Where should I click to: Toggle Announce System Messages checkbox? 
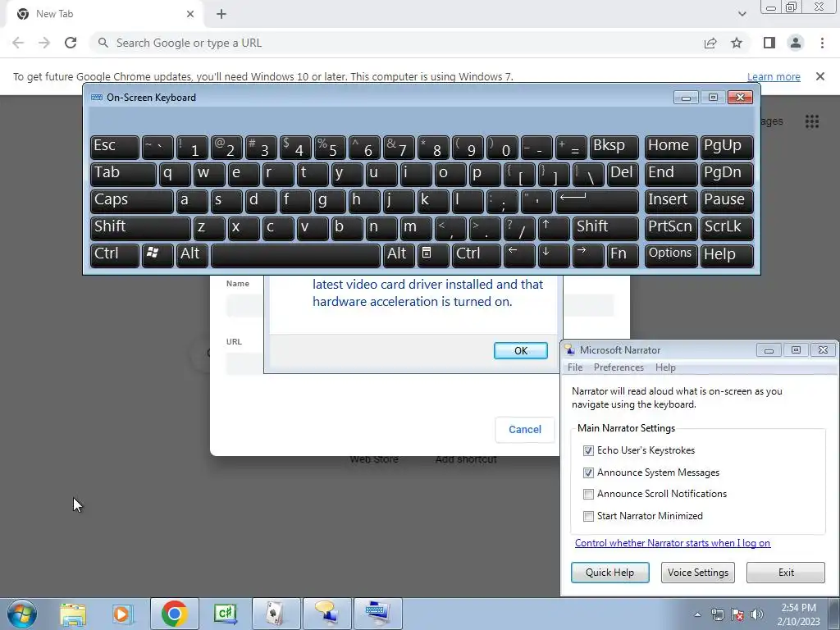click(x=588, y=472)
